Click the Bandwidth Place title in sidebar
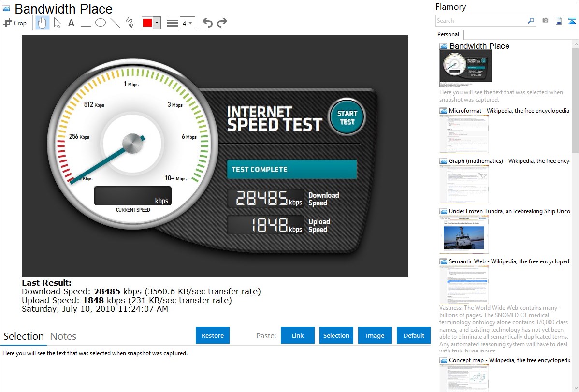Screen dimensions: 579x392 click(479, 46)
